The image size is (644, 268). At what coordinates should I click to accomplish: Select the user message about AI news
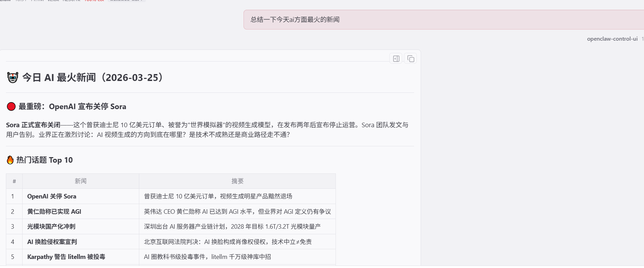(x=295, y=20)
